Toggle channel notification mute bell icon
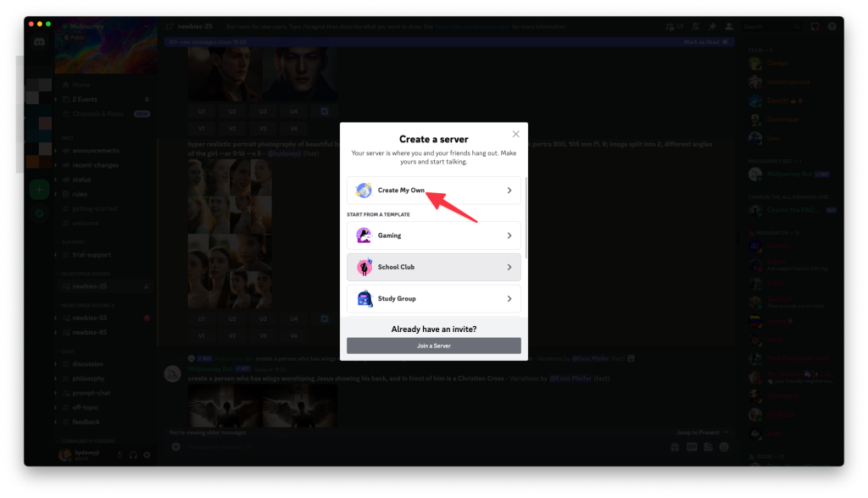The height and width of the screenshot is (498, 868). (696, 26)
